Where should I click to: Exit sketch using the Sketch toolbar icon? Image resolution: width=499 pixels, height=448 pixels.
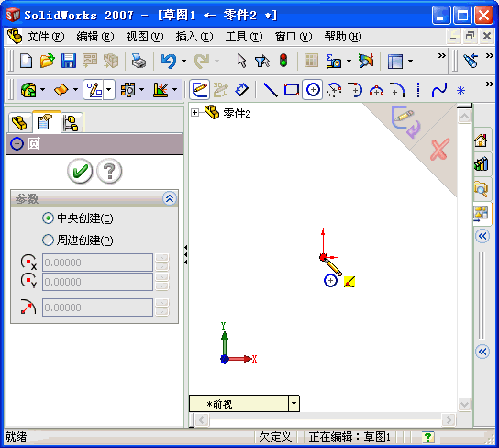pyautogui.click(x=200, y=89)
